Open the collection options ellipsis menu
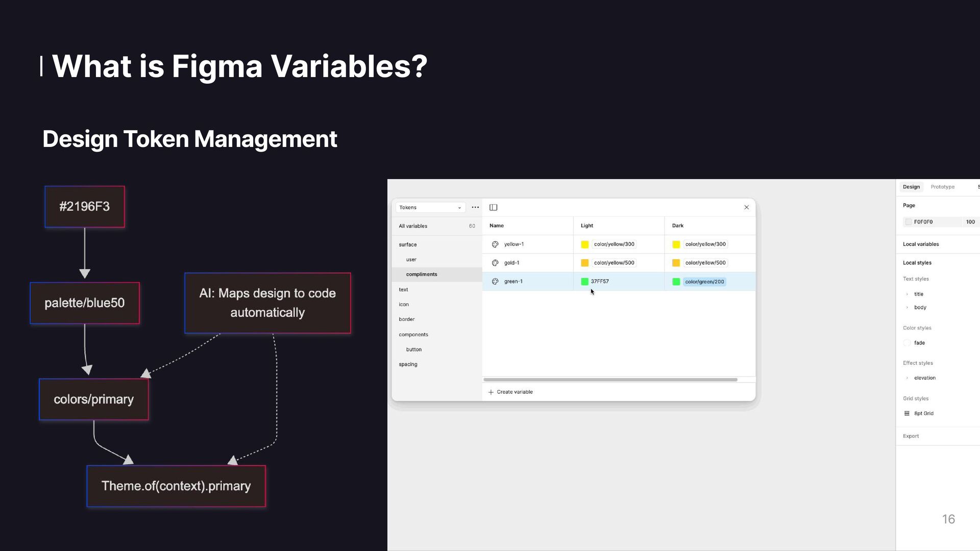Viewport: 980px width, 551px height. (475, 207)
